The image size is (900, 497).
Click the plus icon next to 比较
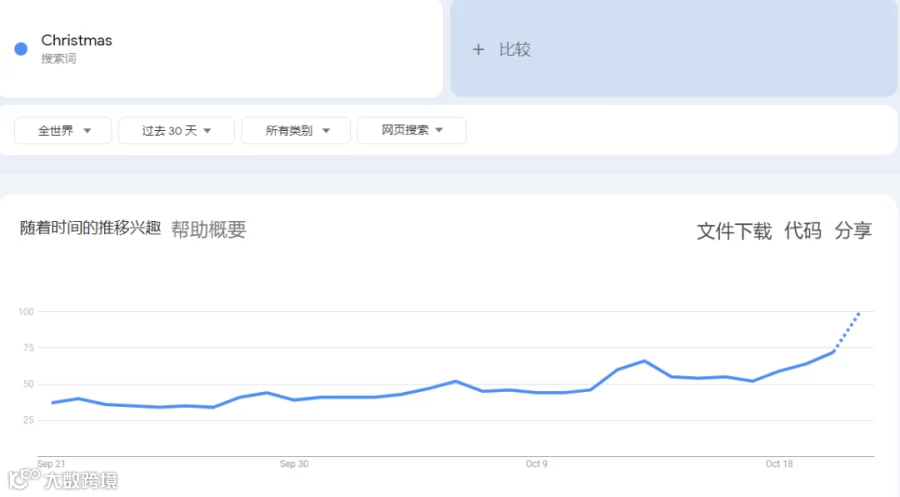478,50
